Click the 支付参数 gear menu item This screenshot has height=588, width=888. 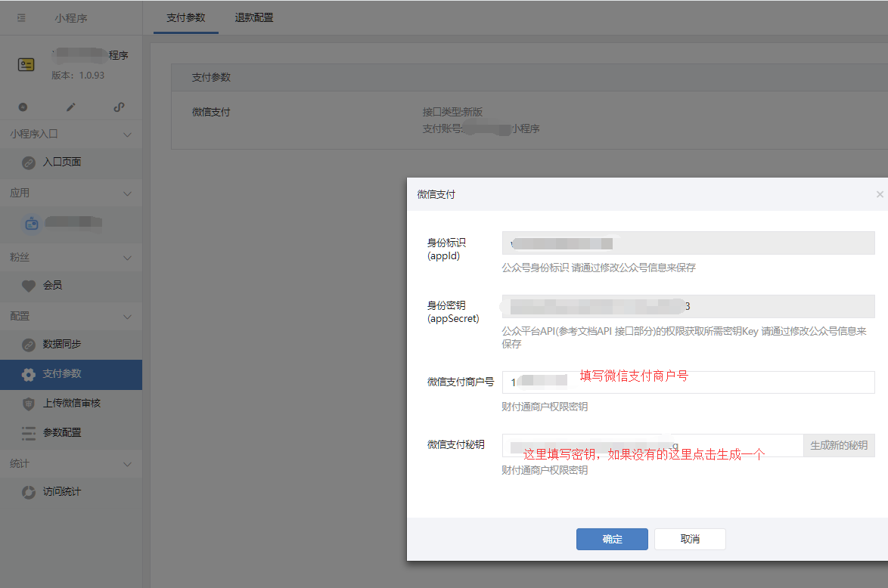click(x=61, y=373)
